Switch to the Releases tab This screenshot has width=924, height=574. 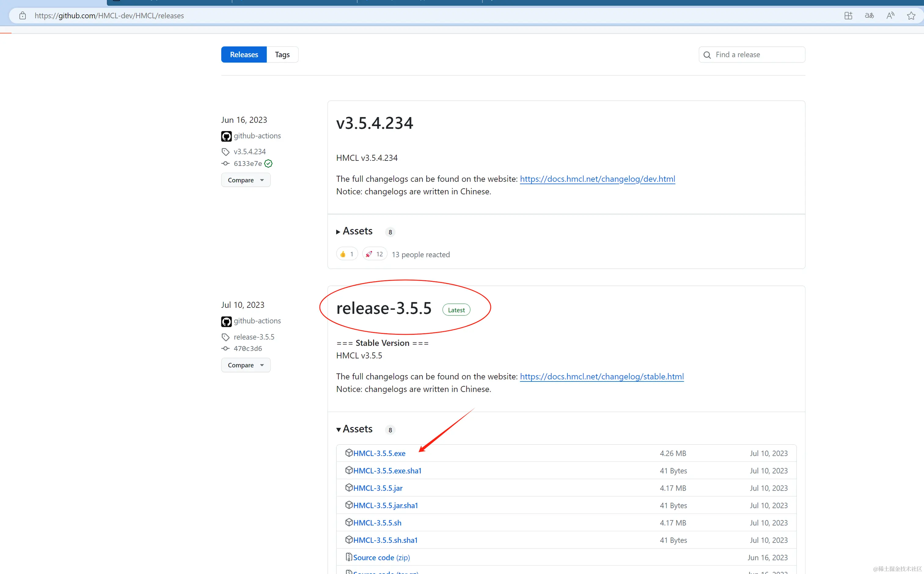[244, 55]
